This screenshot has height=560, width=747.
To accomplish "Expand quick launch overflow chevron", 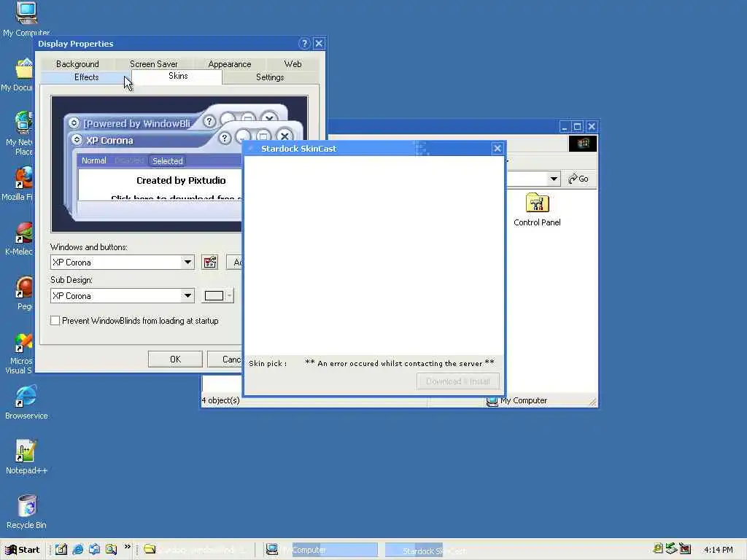I will click(127, 546).
